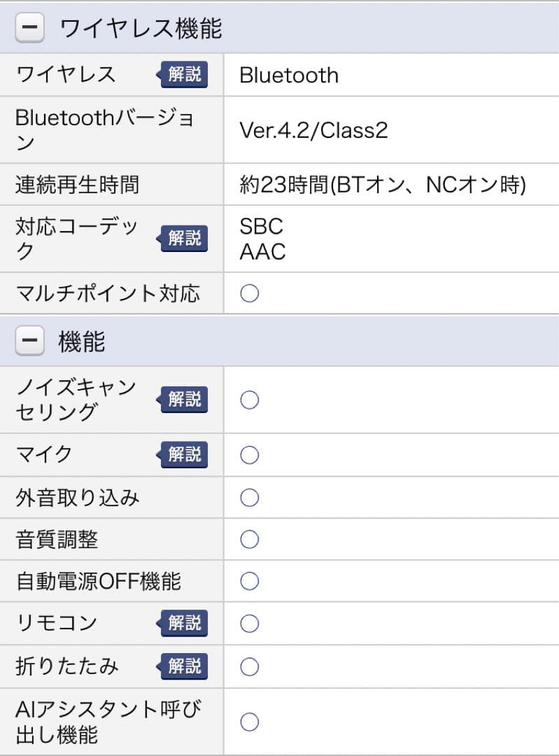
Task: Select the circle mark for 外音取り込み
Action: [249, 497]
